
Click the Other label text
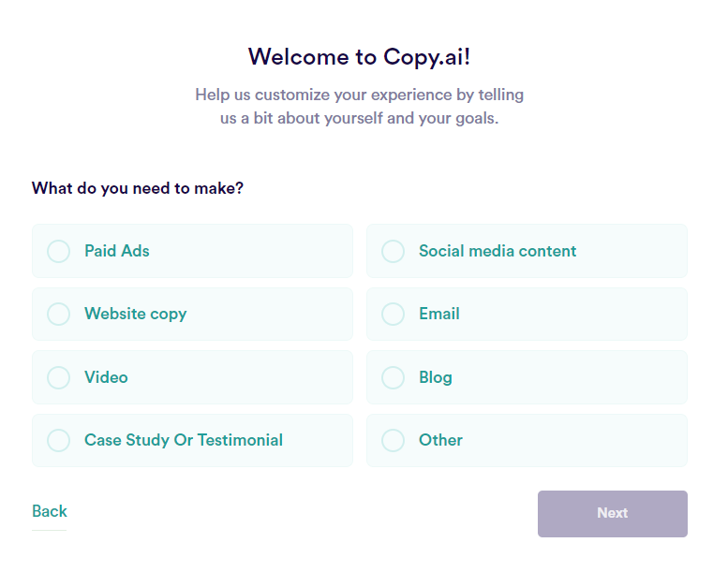[440, 440]
